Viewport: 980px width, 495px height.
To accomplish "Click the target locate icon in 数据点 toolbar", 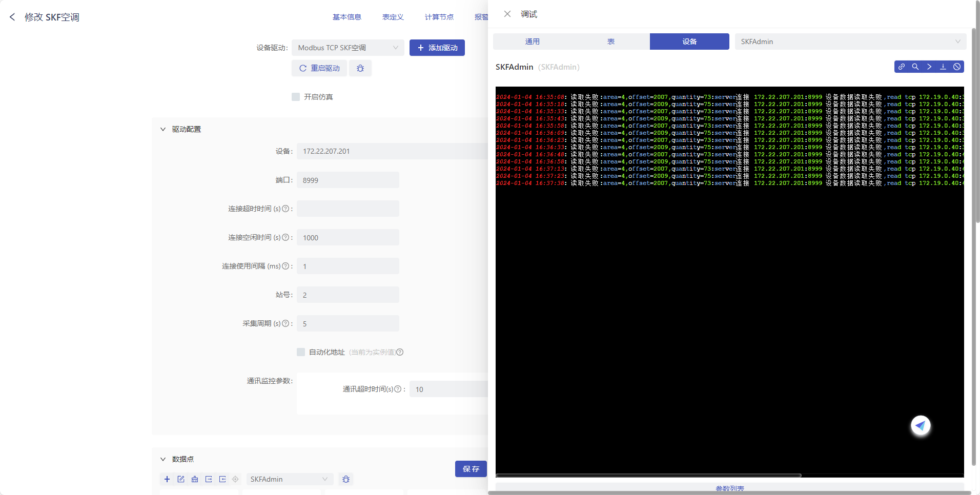I will coord(235,479).
